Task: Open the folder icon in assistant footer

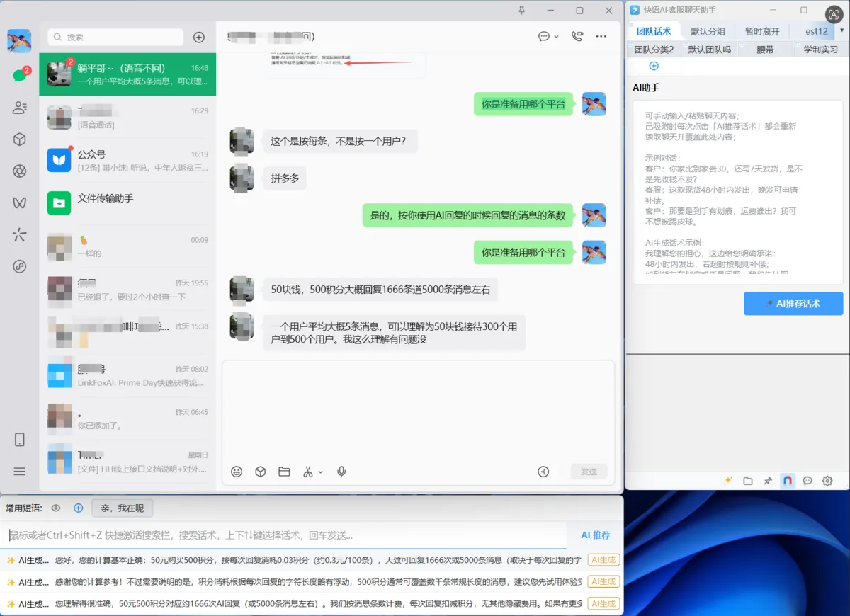Action: click(748, 481)
